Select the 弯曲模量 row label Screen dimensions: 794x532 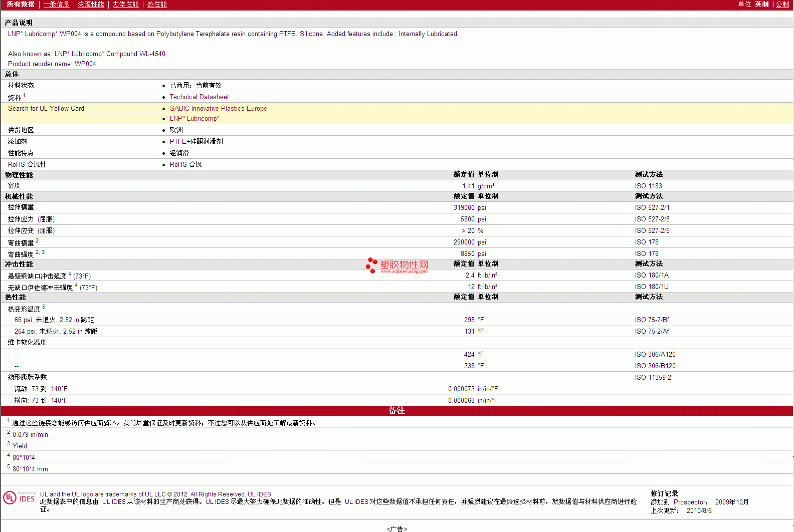[21, 243]
